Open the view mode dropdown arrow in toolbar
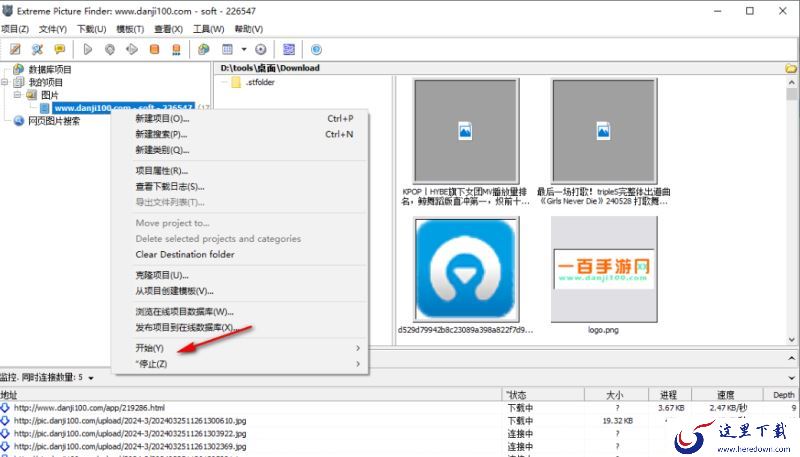 (x=244, y=49)
